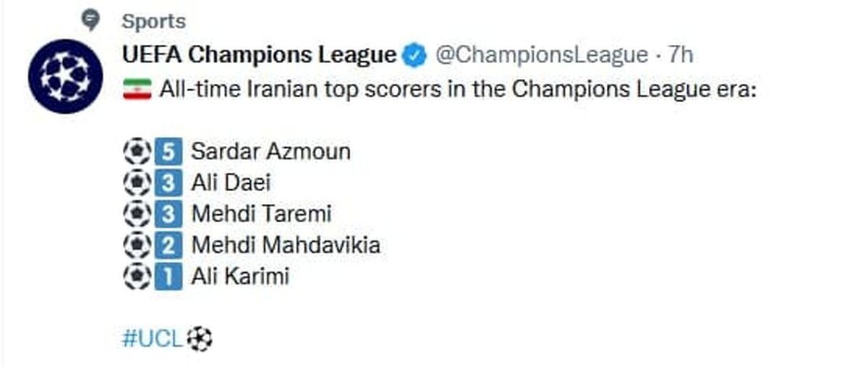
Task: Click the Sports topic pin icon
Action: pos(90,20)
